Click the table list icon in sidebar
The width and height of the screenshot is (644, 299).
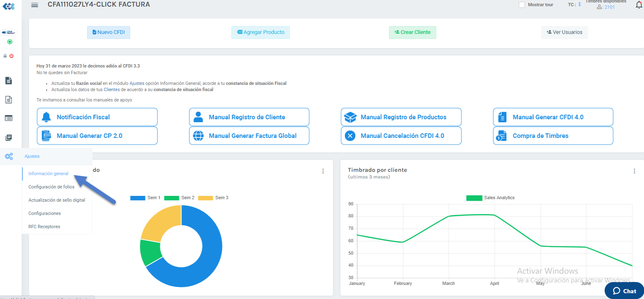click(x=8, y=118)
